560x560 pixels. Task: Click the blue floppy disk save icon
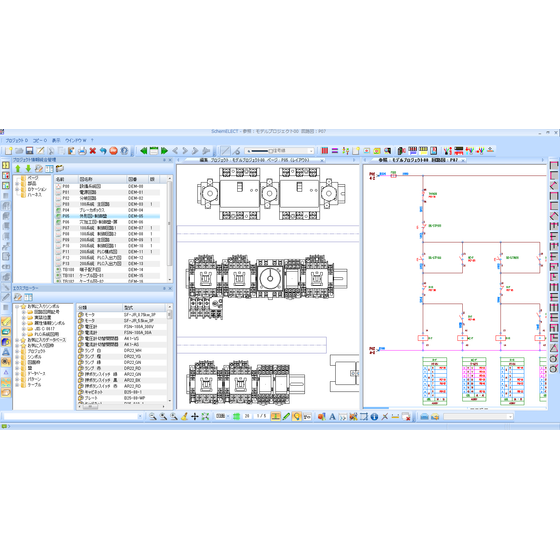pos(30,151)
